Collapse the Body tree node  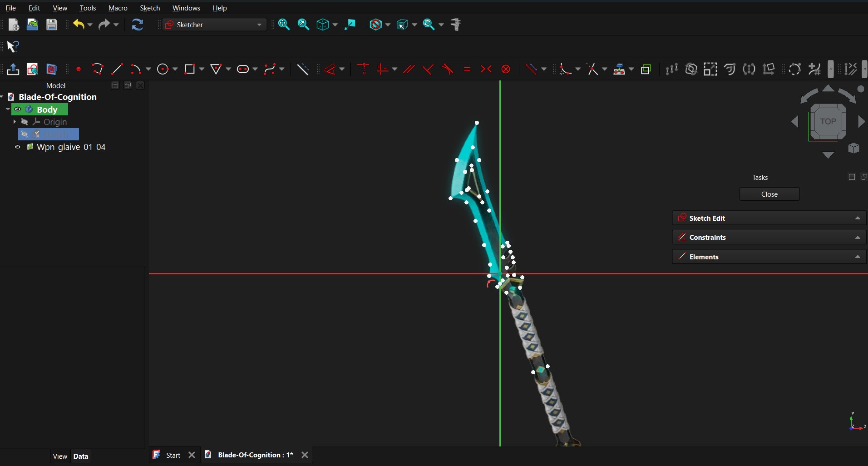click(x=8, y=109)
